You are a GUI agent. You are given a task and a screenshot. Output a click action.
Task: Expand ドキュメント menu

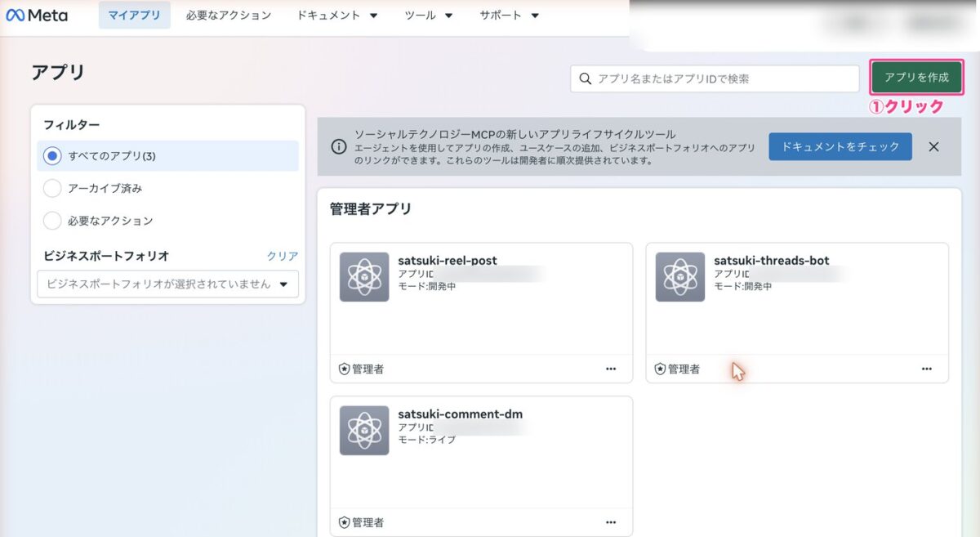click(x=337, y=16)
